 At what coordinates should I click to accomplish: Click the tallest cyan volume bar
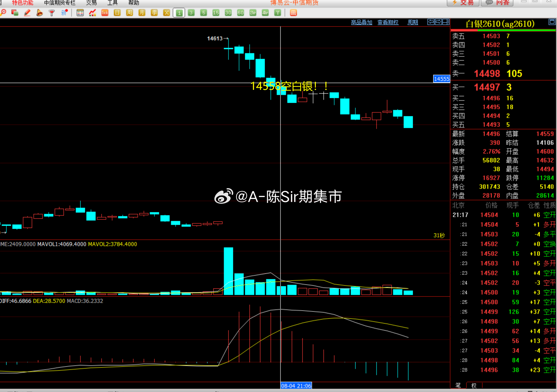pos(228,271)
